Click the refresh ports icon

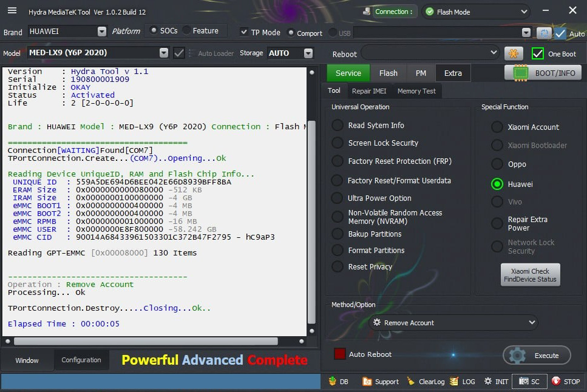tap(544, 33)
